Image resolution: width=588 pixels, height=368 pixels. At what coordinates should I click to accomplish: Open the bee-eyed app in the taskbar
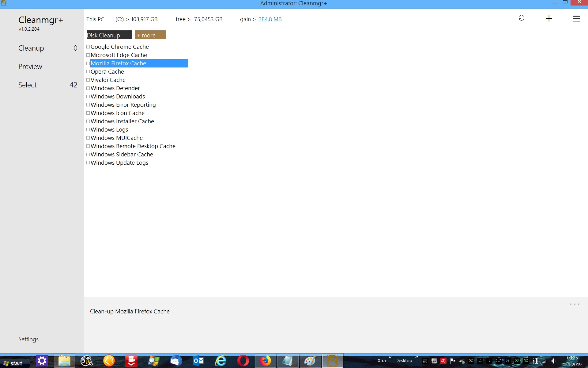87,361
